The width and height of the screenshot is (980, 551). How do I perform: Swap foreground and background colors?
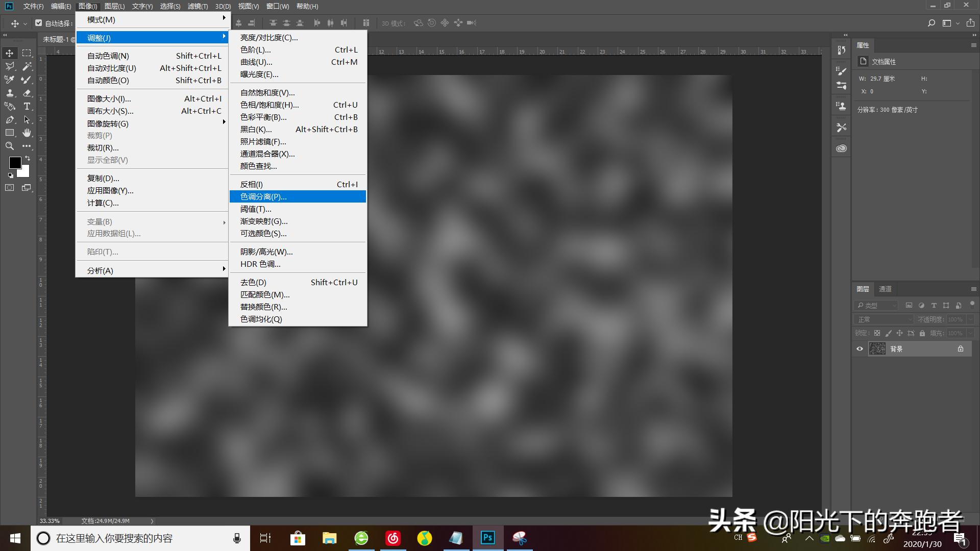[28, 159]
